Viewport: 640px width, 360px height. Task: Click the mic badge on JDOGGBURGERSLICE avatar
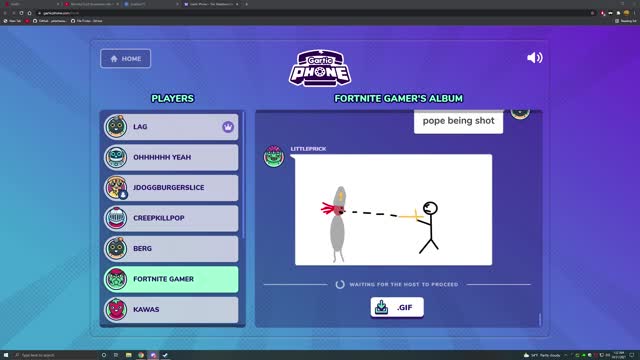(x=123, y=195)
